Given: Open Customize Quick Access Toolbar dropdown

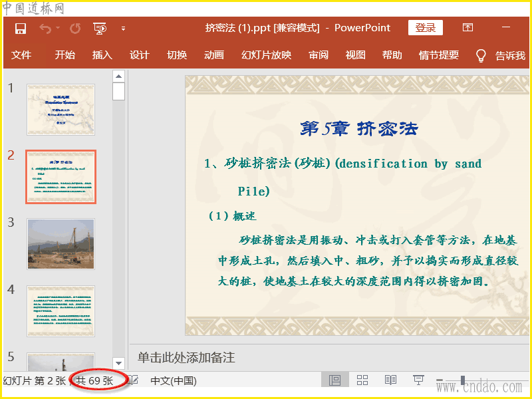Looking at the screenshot, I should tap(123, 29).
